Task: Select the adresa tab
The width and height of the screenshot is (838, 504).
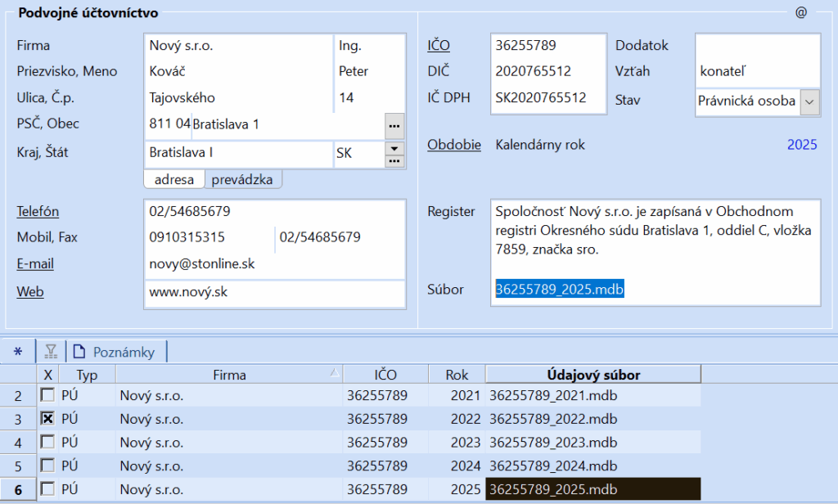Action: (x=173, y=179)
